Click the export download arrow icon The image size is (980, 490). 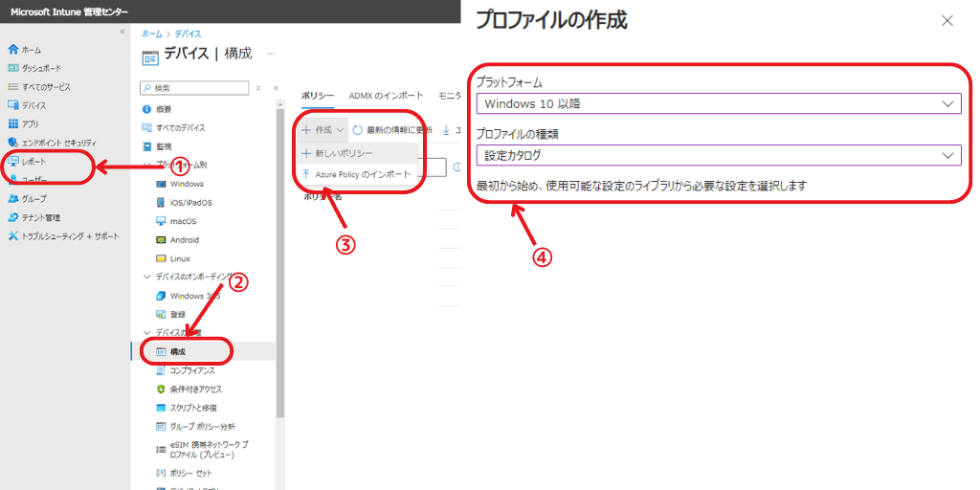446,130
